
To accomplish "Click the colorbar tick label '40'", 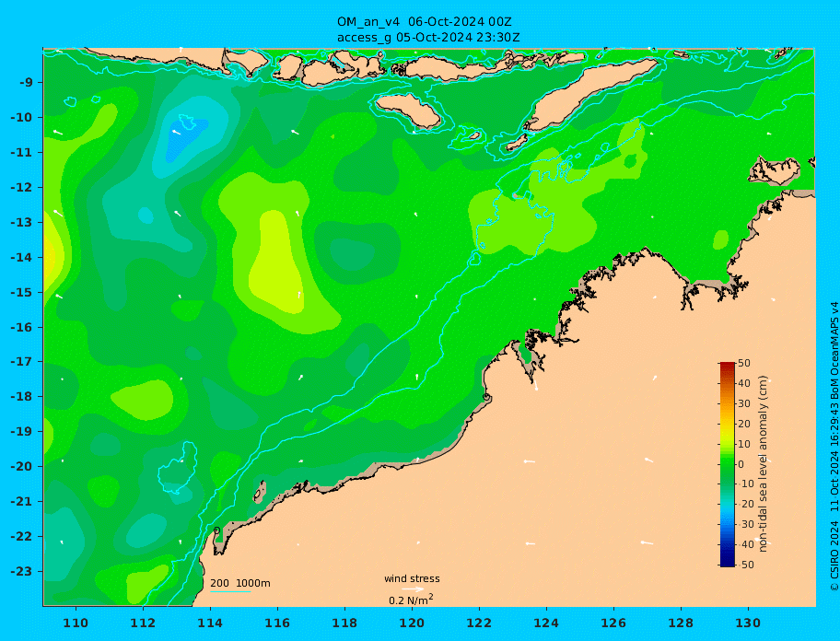I will (744, 383).
